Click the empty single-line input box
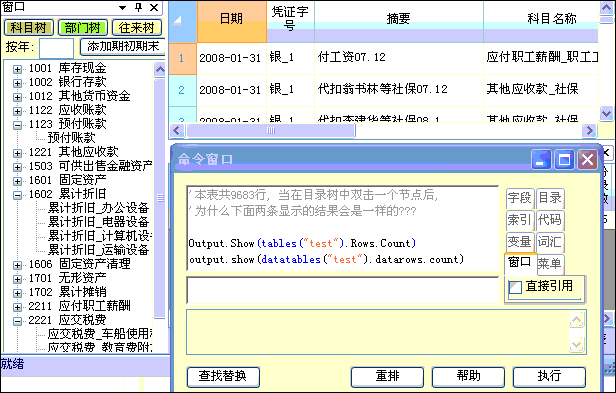The height and width of the screenshot is (393, 616). point(343,290)
